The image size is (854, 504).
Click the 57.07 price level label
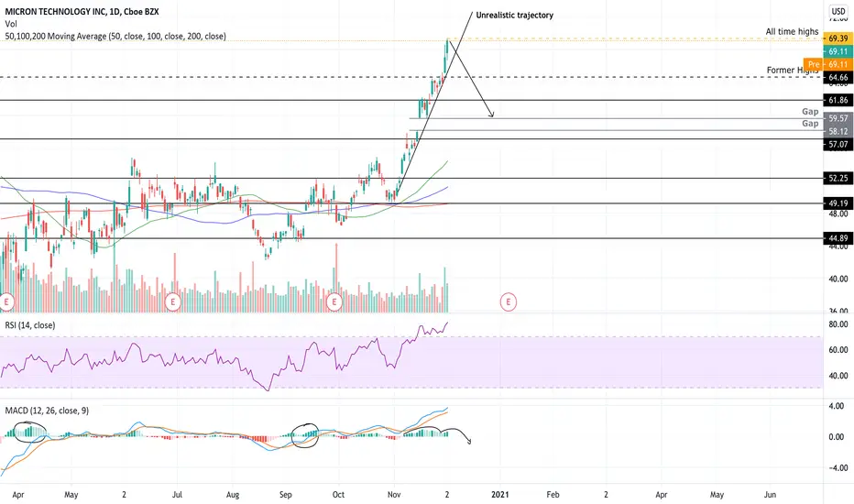tap(838, 145)
